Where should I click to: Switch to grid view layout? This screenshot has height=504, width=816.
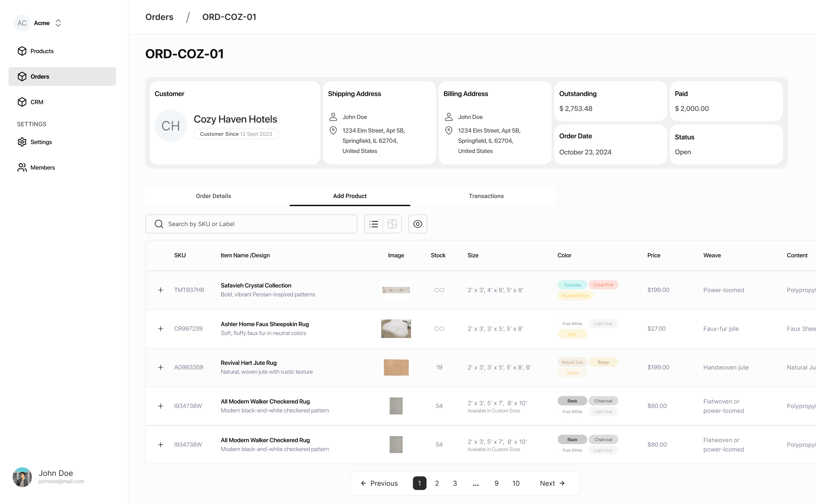[x=392, y=224]
